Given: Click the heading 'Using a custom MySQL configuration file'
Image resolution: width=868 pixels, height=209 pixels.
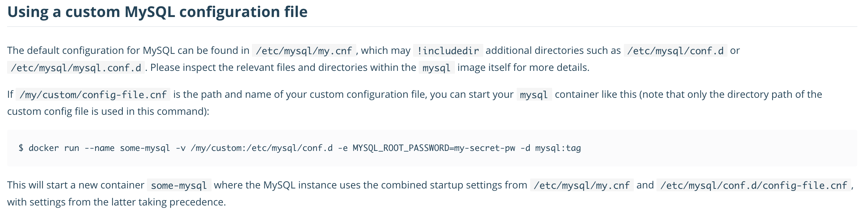Looking at the screenshot, I should [157, 12].
